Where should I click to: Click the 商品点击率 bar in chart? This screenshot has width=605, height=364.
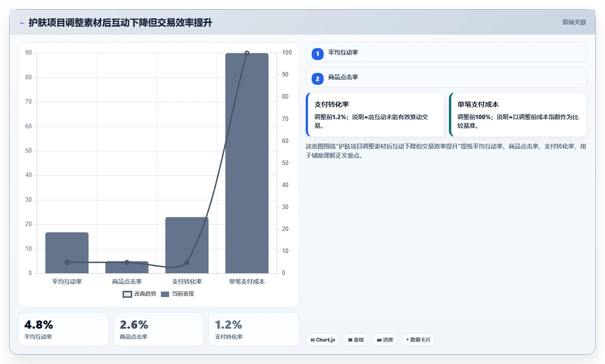click(x=127, y=267)
